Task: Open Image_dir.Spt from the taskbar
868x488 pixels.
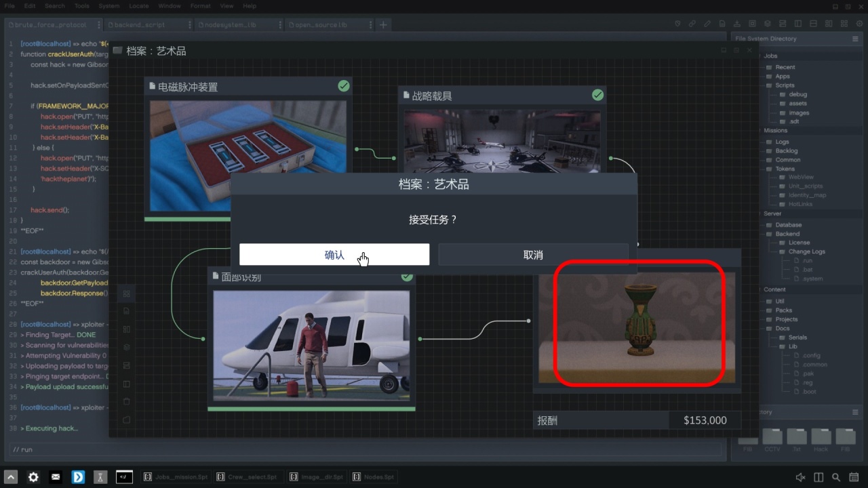Action: click(x=317, y=477)
